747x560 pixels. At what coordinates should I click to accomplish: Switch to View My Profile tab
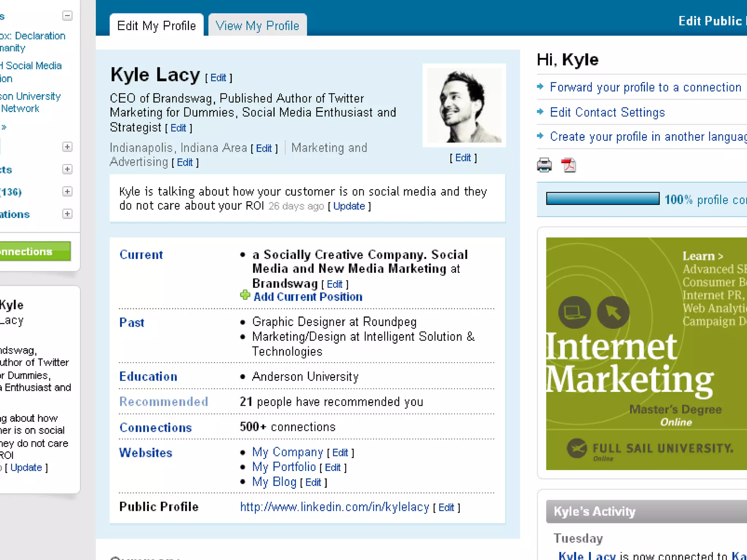coord(257,26)
